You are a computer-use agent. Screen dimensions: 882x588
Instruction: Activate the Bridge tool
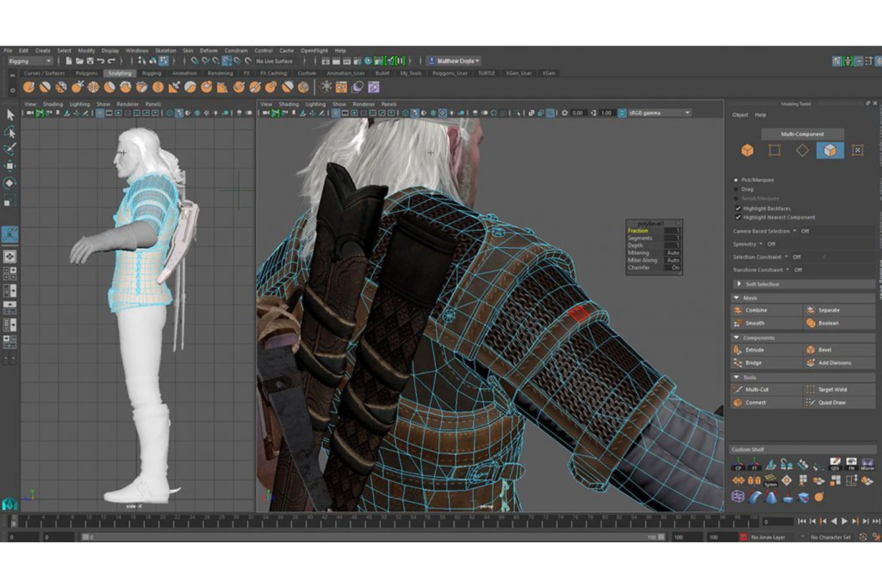[766, 363]
